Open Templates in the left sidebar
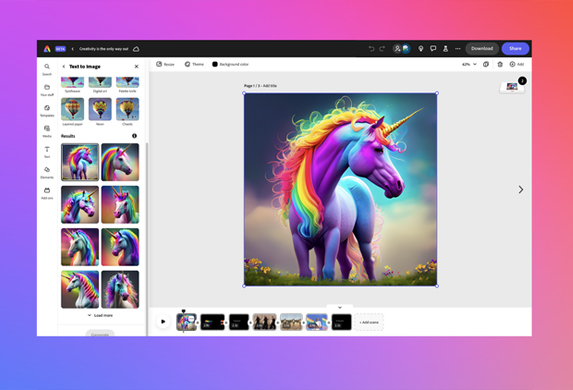Image resolution: width=573 pixels, height=390 pixels. pos(47,111)
